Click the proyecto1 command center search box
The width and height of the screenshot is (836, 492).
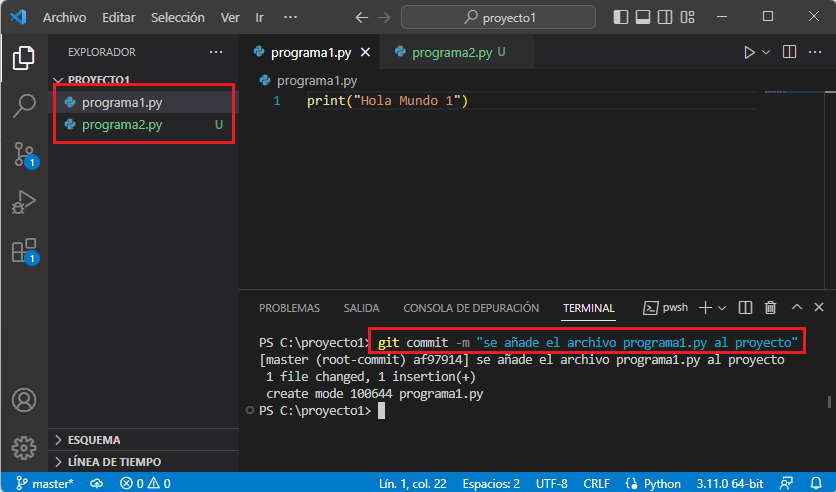499,18
